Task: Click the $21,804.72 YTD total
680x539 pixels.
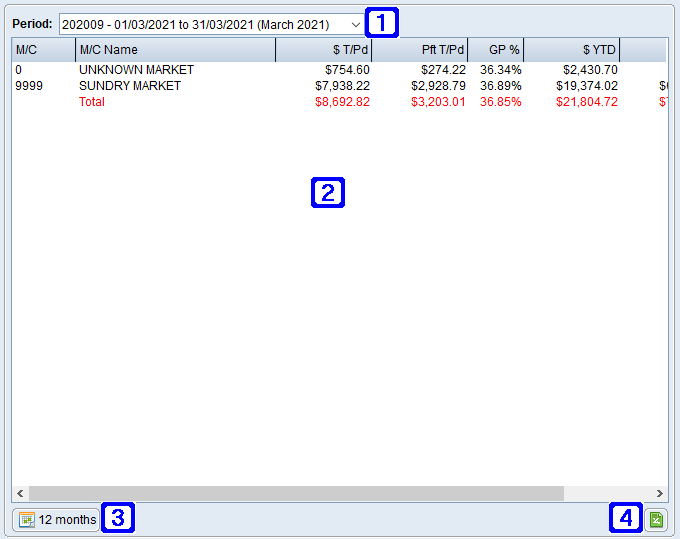Action: point(587,102)
